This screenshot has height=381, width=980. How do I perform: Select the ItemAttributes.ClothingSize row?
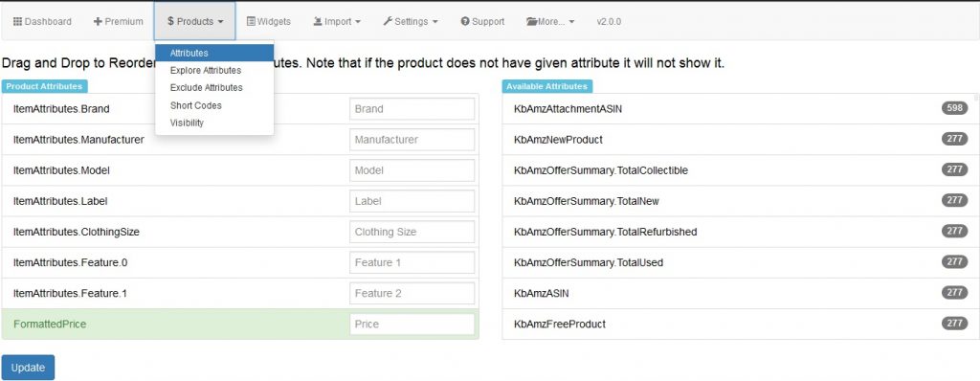240,232
